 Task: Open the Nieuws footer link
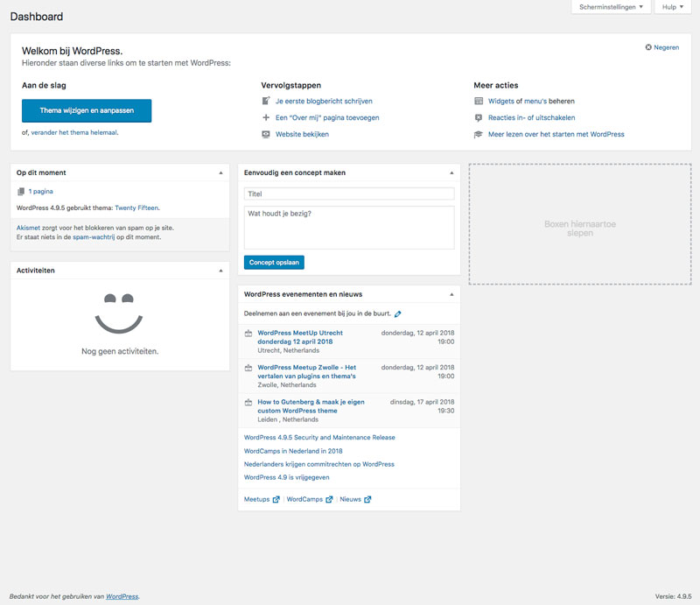tap(351, 500)
